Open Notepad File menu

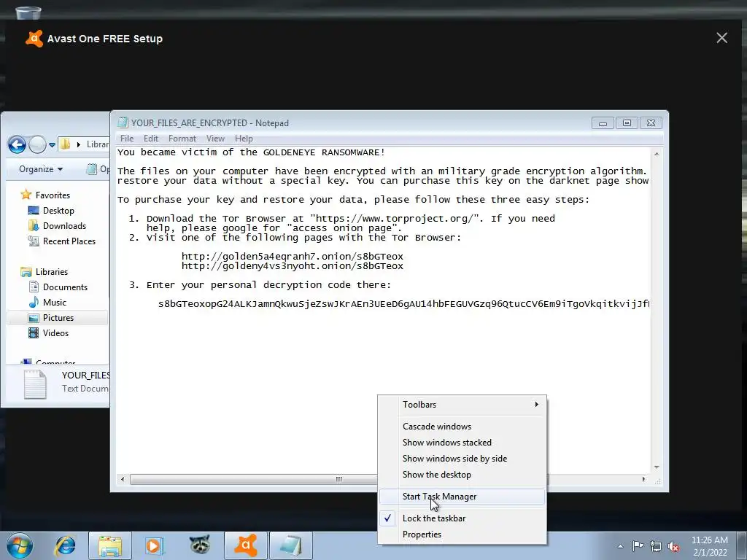click(x=127, y=139)
